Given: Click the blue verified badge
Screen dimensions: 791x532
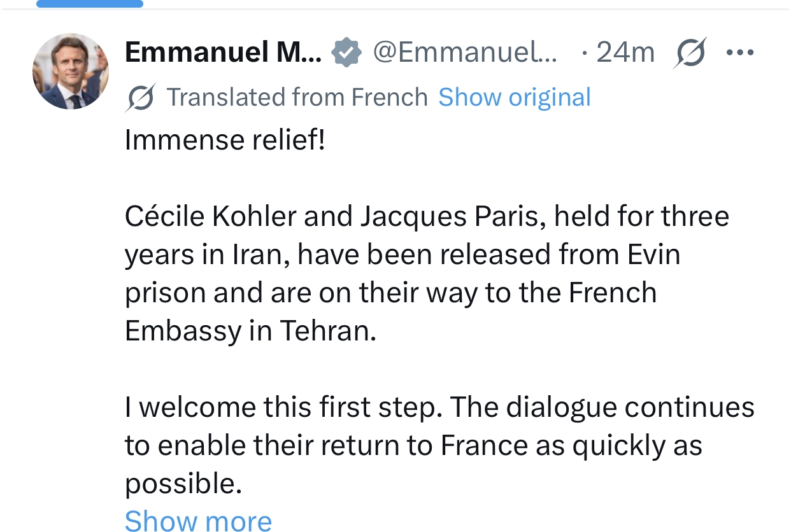Looking at the screenshot, I should [x=346, y=53].
